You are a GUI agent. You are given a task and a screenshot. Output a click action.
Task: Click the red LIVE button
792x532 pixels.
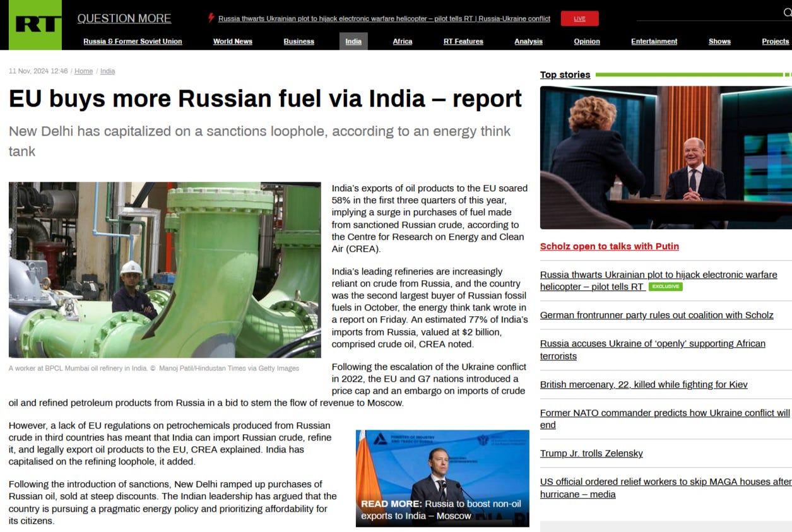pyautogui.click(x=579, y=18)
